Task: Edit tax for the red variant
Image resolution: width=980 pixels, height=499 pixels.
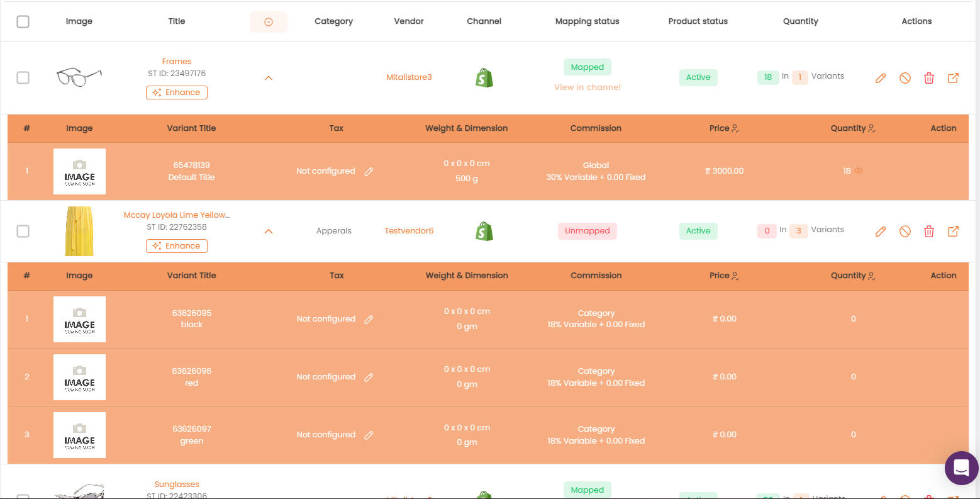Action: click(x=369, y=377)
